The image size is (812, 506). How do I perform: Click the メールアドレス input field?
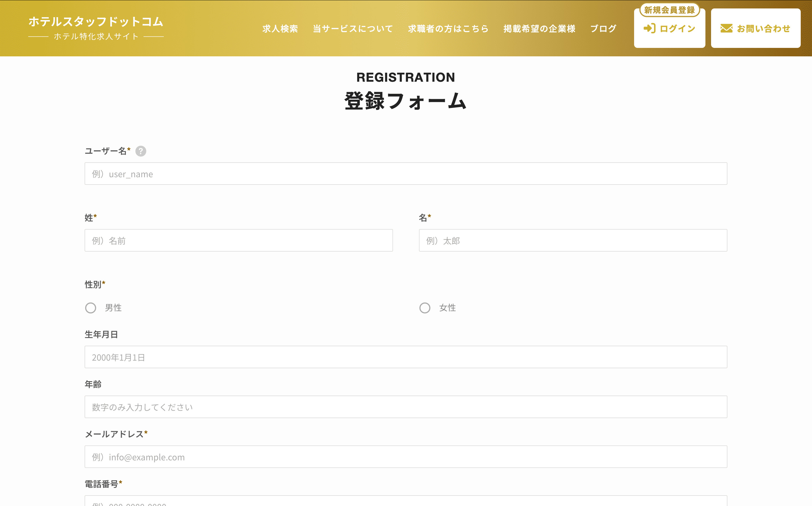pyautogui.click(x=405, y=457)
